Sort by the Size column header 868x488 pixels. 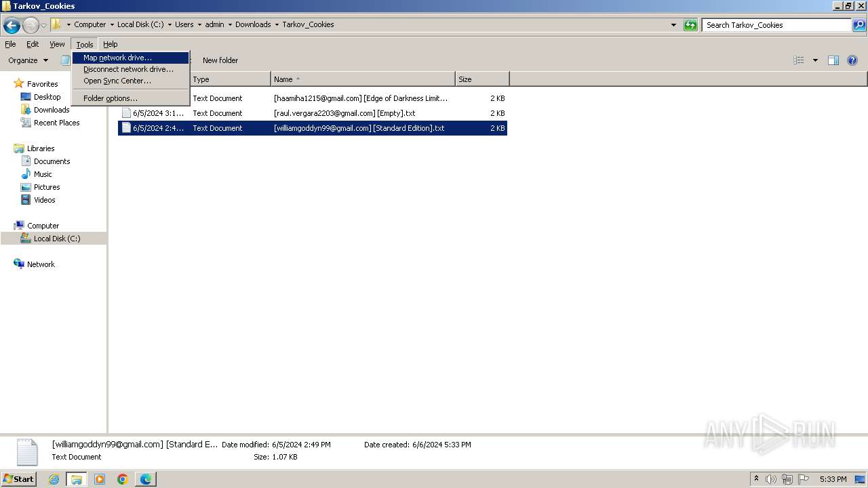(482, 79)
